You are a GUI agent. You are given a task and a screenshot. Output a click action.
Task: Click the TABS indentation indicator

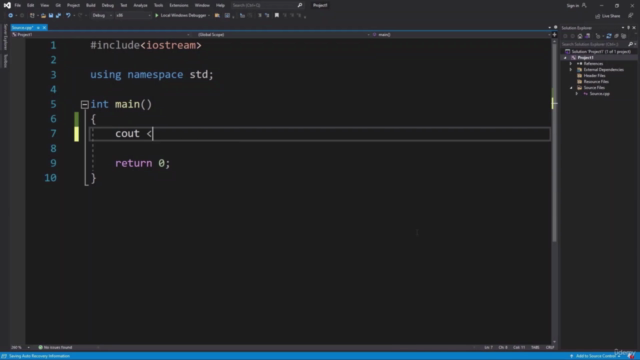[x=535, y=347]
